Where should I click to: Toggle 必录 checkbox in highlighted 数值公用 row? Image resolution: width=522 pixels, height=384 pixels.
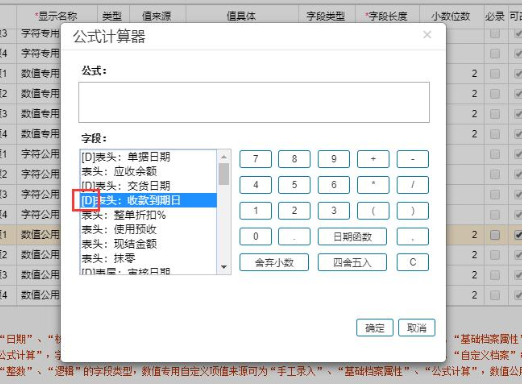495,235
